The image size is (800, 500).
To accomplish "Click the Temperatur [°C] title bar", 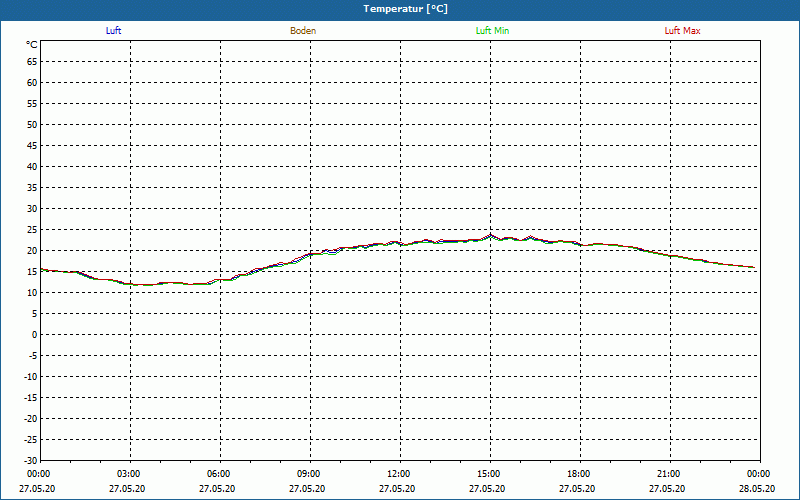I will click(400, 9).
